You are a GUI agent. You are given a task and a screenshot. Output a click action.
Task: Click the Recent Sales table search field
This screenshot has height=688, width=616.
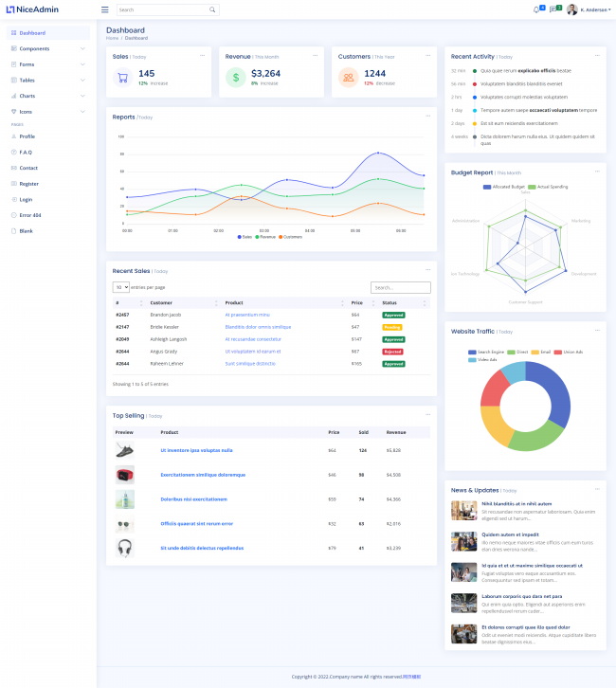(400, 287)
